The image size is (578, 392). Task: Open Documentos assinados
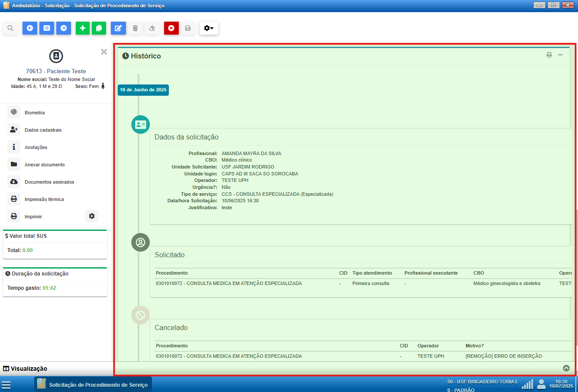tap(49, 182)
